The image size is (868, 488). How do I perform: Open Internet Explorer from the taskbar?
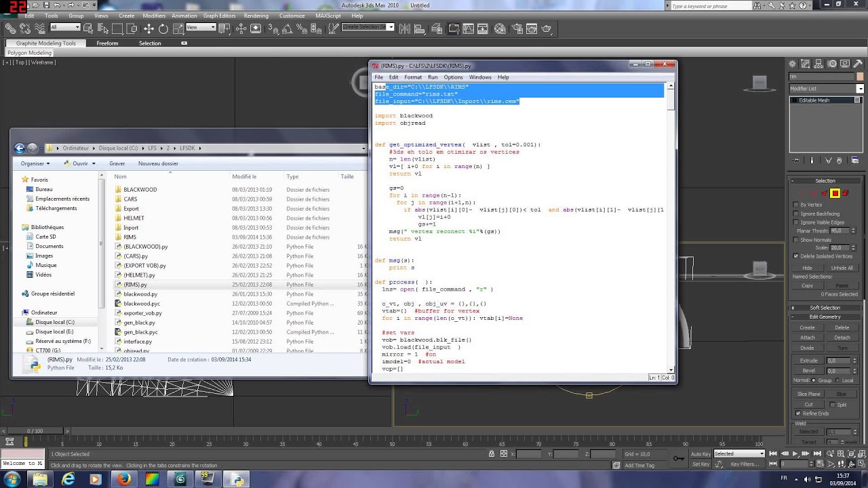pyautogui.click(x=68, y=479)
